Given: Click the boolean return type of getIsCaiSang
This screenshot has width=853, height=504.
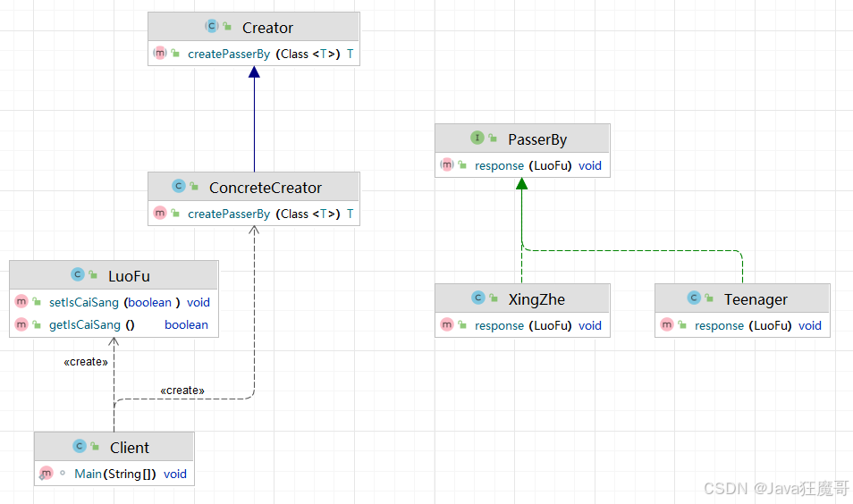Looking at the screenshot, I should coord(187,324).
